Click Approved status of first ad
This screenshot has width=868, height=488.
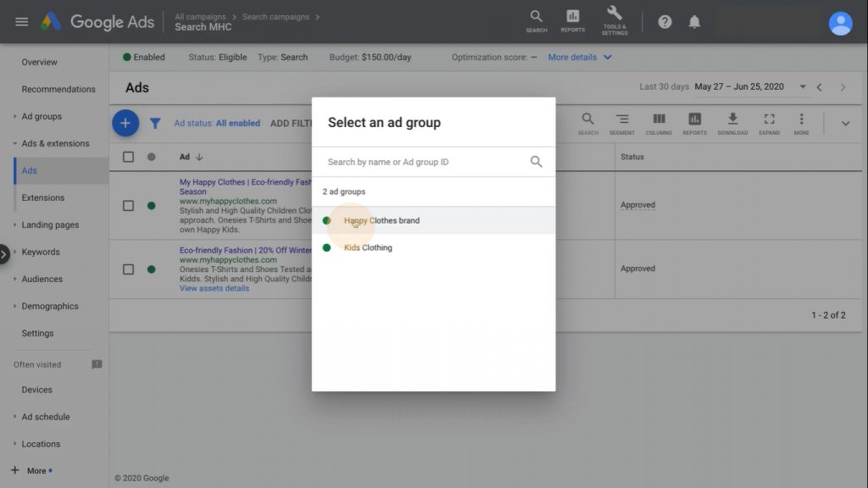(x=637, y=205)
